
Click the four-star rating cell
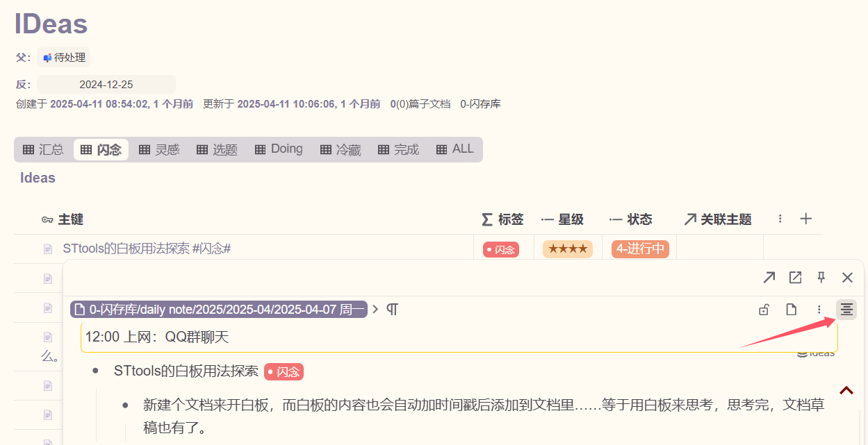[568, 249]
